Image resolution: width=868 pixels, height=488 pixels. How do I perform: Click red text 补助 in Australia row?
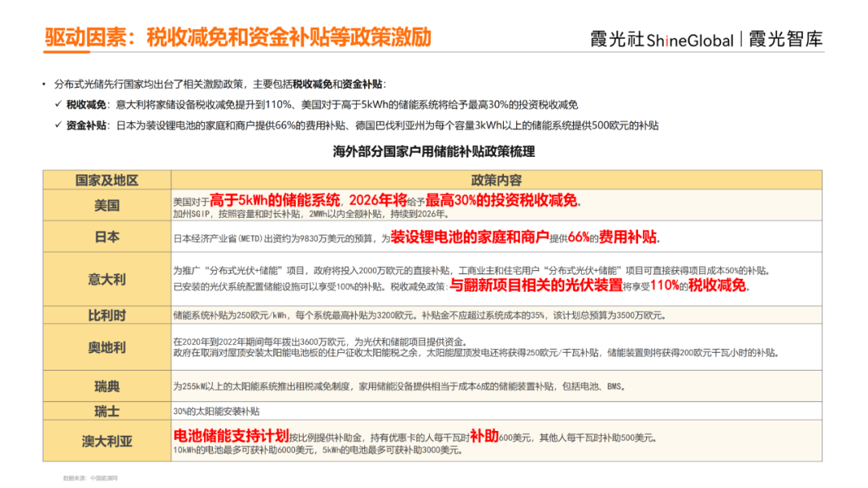point(485,436)
